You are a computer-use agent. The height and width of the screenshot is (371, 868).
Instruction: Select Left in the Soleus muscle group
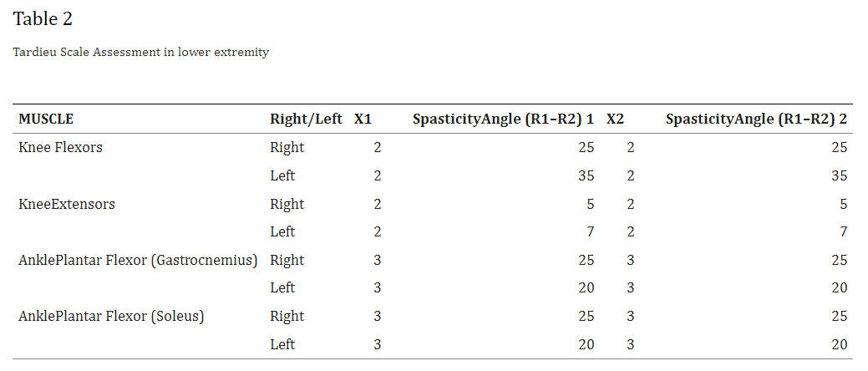tap(282, 344)
